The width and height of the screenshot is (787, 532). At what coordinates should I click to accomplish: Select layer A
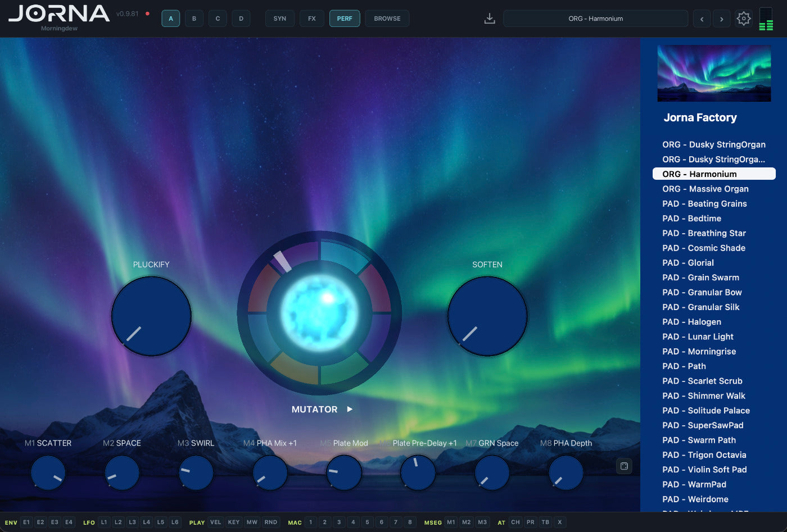171,19
